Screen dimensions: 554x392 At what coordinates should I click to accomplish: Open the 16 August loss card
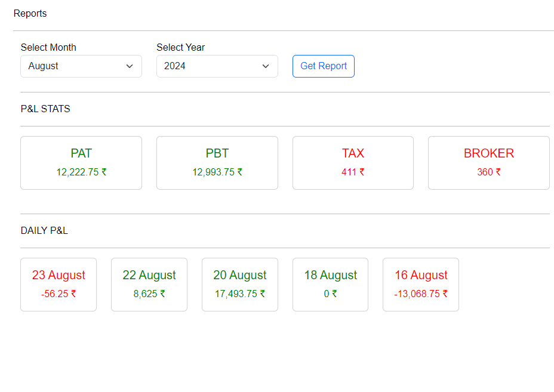tap(420, 284)
